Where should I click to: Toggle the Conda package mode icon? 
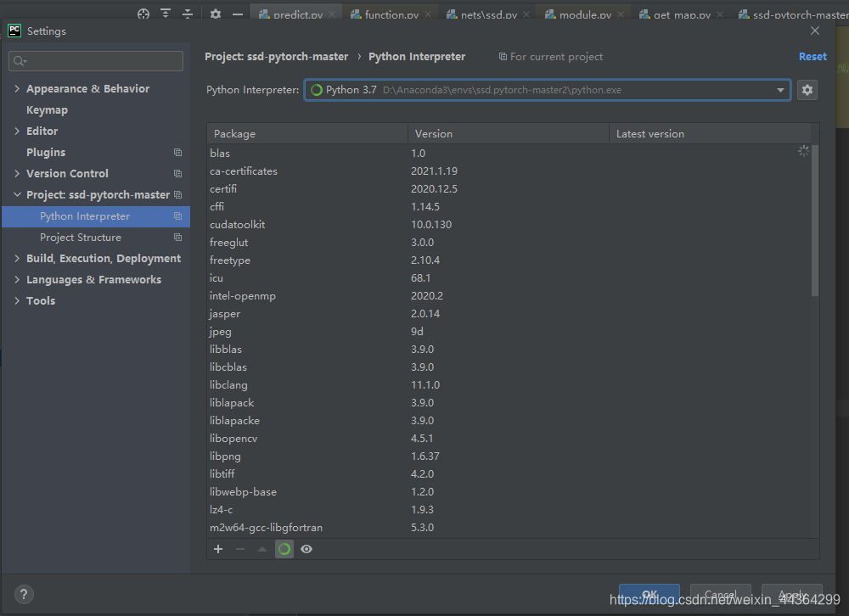[284, 549]
